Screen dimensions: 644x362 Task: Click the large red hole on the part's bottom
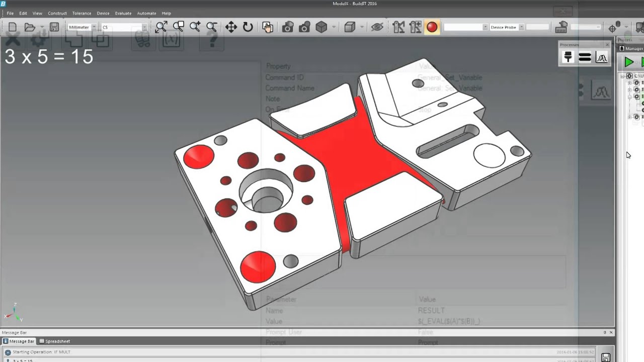coord(258,266)
